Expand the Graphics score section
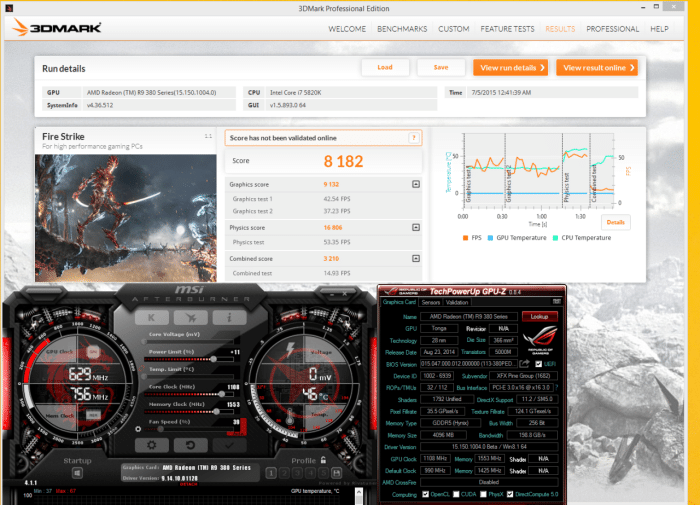700x505 pixels. (416, 184)
